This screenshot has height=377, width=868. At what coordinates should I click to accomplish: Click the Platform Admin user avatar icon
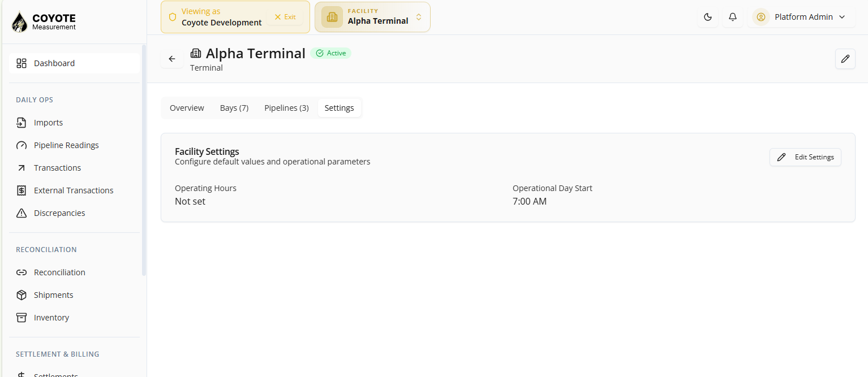(761, 17)
